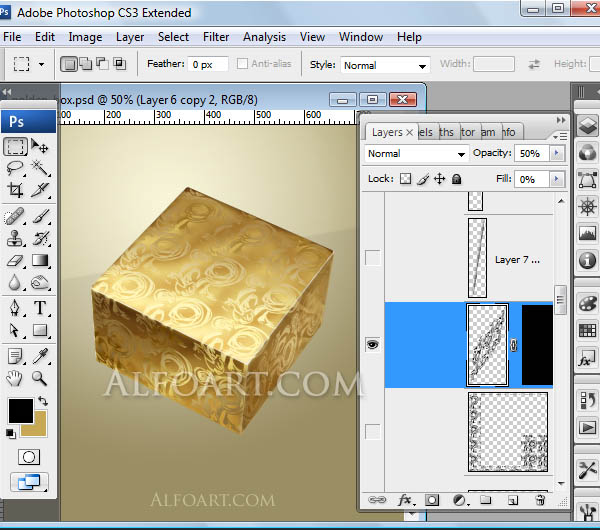Open the File menu
The width and height of the screenshot is (600, 530).
coord(12,37)
